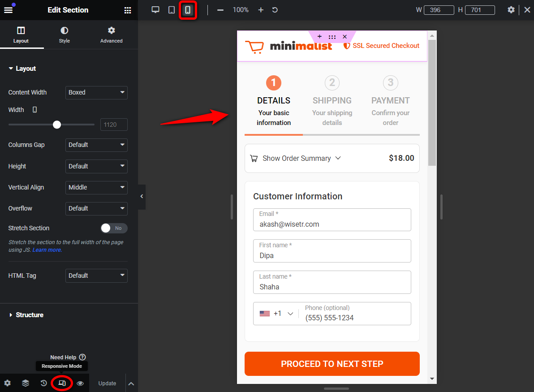
Task: Click the preview scrollbar up arrow
Action: [432, 35]
